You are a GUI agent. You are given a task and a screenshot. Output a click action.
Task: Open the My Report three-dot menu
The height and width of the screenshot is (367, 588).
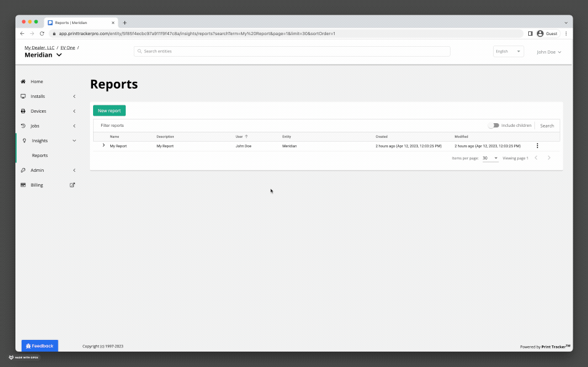tap(537, 146)
